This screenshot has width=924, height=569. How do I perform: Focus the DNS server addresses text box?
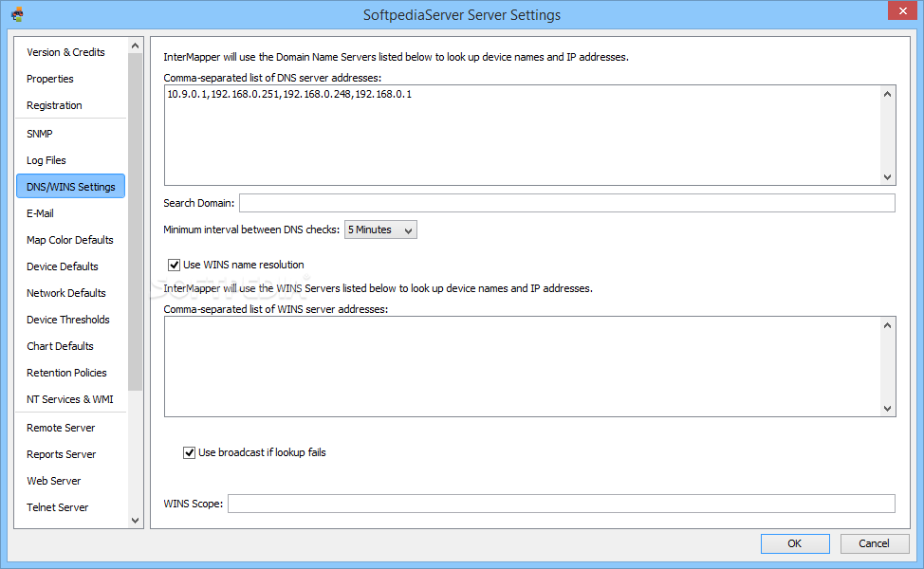[522, 135]
